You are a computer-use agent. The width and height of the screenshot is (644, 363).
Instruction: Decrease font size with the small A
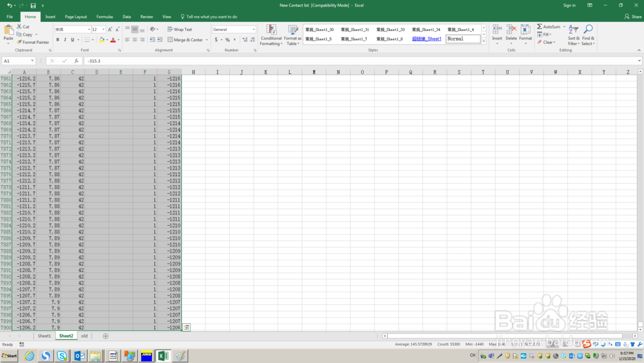pos(117,30)
